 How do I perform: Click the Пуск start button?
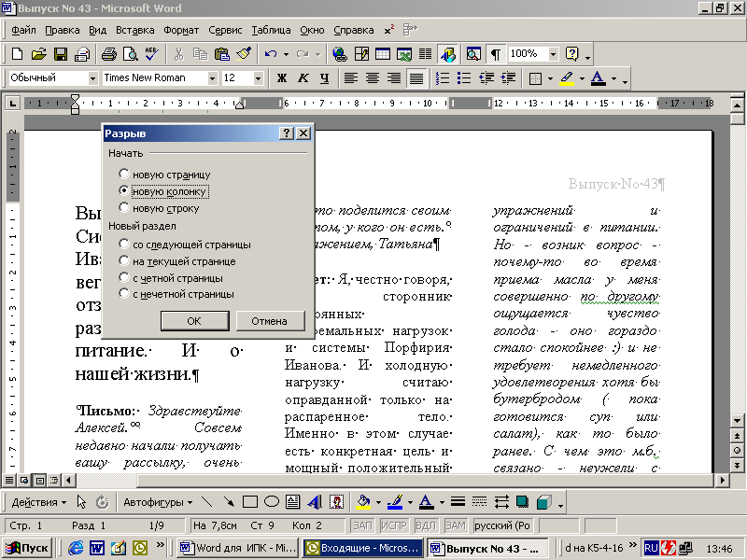(x=28, y=548)
